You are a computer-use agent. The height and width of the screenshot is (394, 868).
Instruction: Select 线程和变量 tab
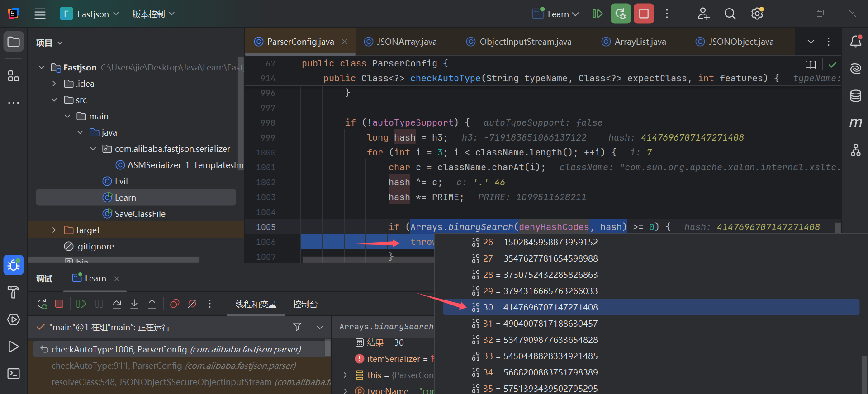point(256,304)
